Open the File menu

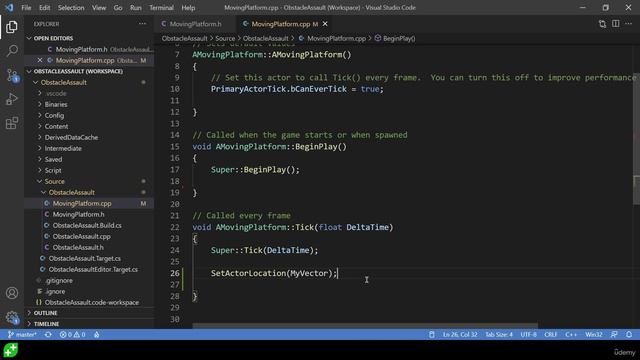coord(26,8)
